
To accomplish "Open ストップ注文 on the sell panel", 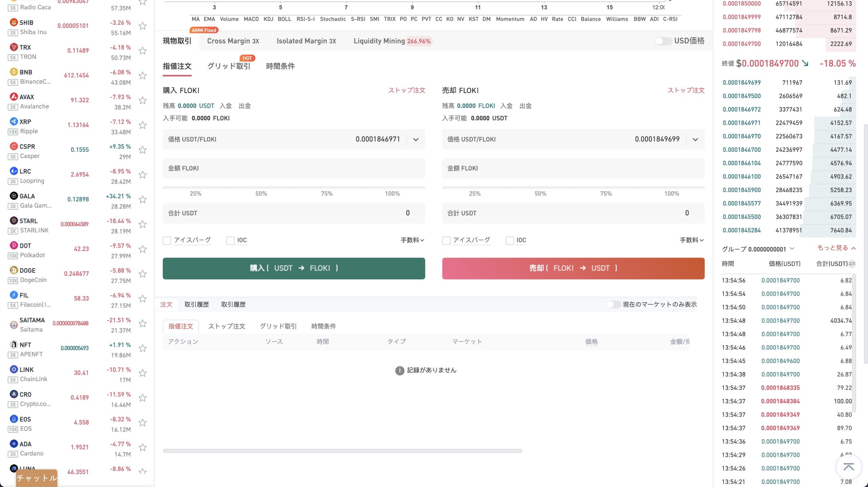I will (686, 90).
